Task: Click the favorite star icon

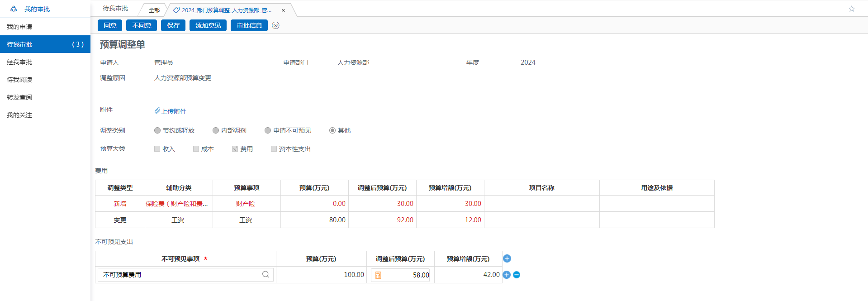Action: [x=851, y=9]
